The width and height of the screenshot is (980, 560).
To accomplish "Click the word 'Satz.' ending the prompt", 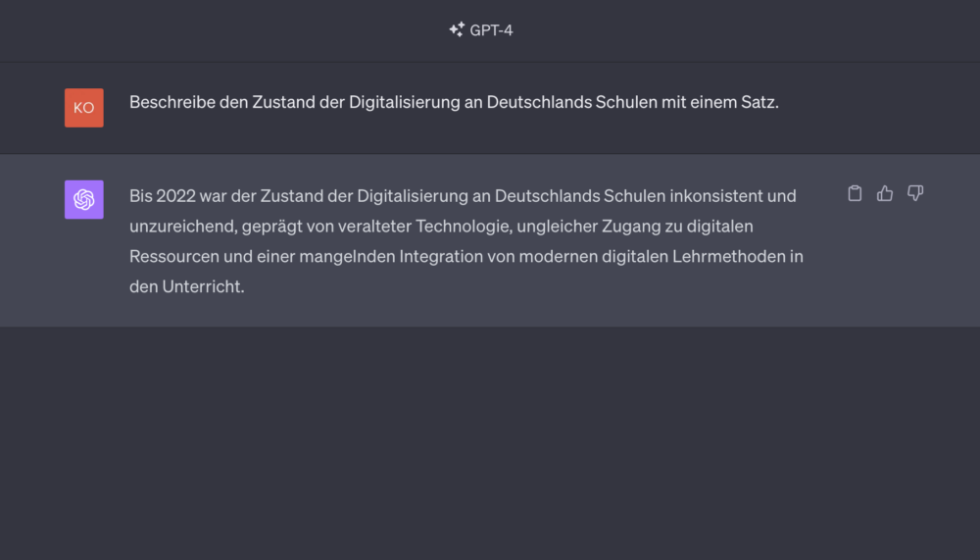I will 760,102.
